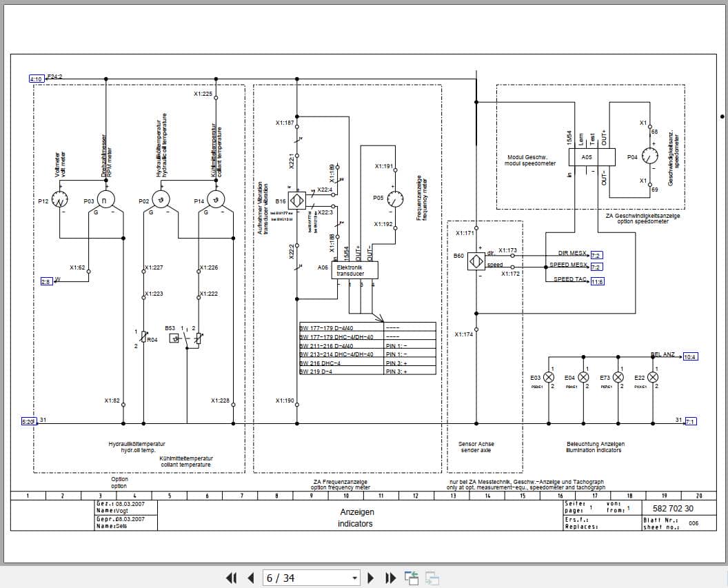728x588 pixels.
Task: Open the page number dropdown arrow
Action: [355, 578]
